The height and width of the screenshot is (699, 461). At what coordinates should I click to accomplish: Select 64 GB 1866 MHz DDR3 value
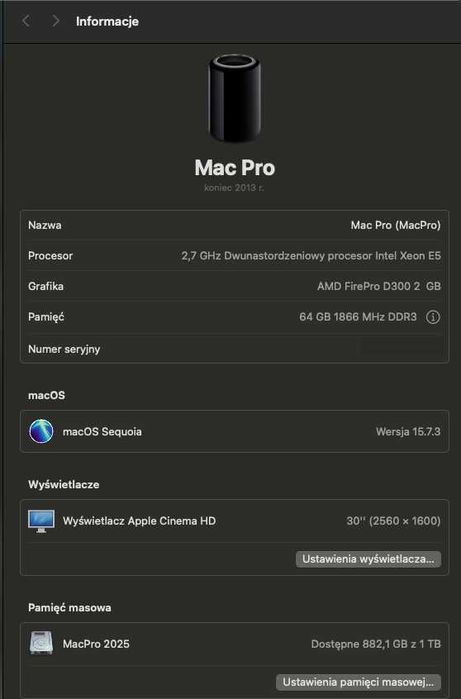coord(358,317)
